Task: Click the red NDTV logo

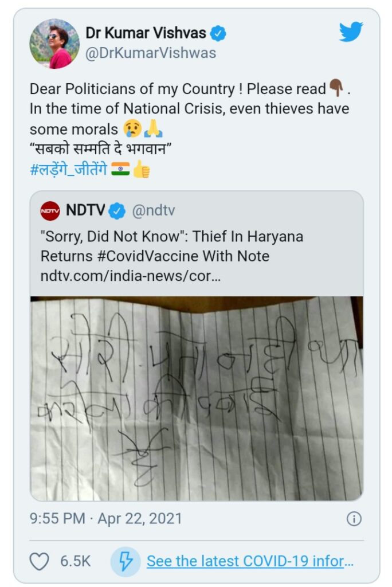Action: pos(50,210)
